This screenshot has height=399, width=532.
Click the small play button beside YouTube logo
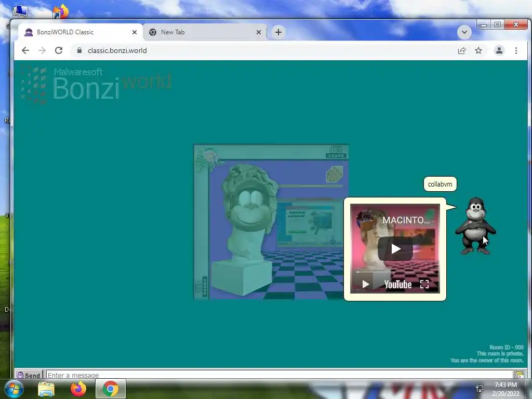(x=365, y=284)
